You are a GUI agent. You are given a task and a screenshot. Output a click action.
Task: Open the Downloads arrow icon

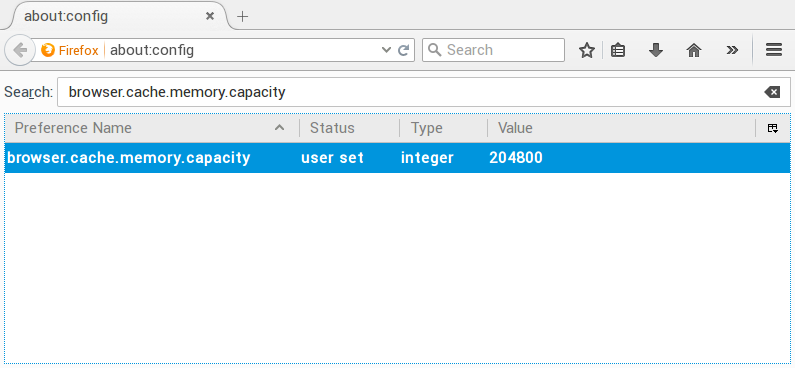656,50
